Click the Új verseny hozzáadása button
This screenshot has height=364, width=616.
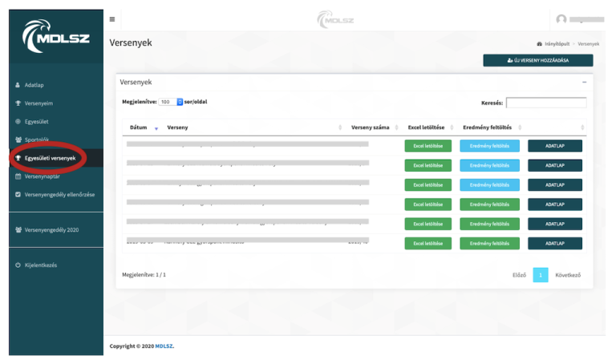(537, 60)
